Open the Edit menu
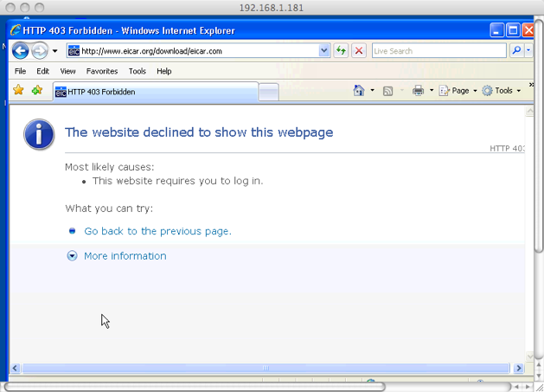 coord(42,71)
